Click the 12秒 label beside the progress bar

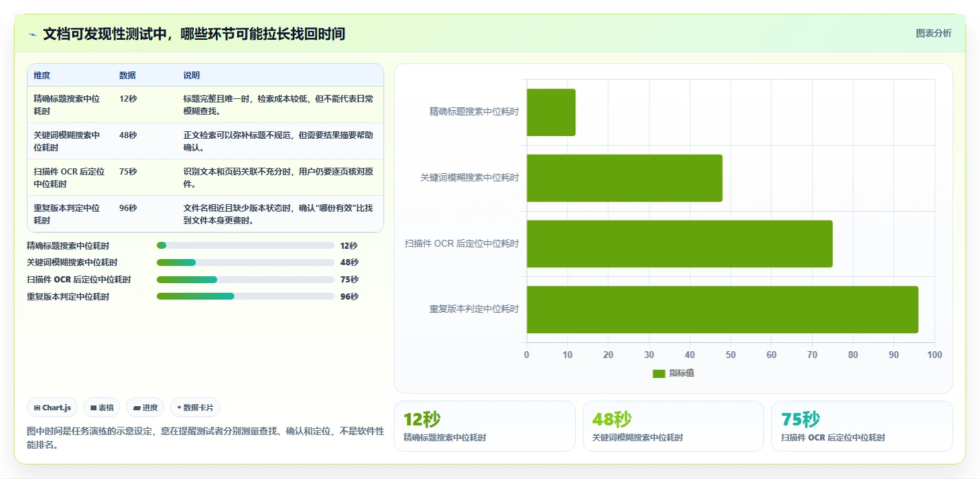[349, 245]
